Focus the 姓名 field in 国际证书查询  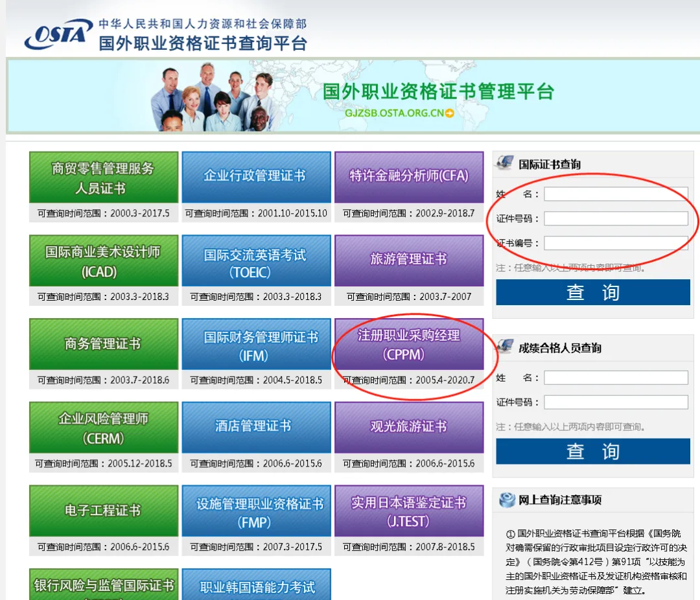click(x=616, y=194)
